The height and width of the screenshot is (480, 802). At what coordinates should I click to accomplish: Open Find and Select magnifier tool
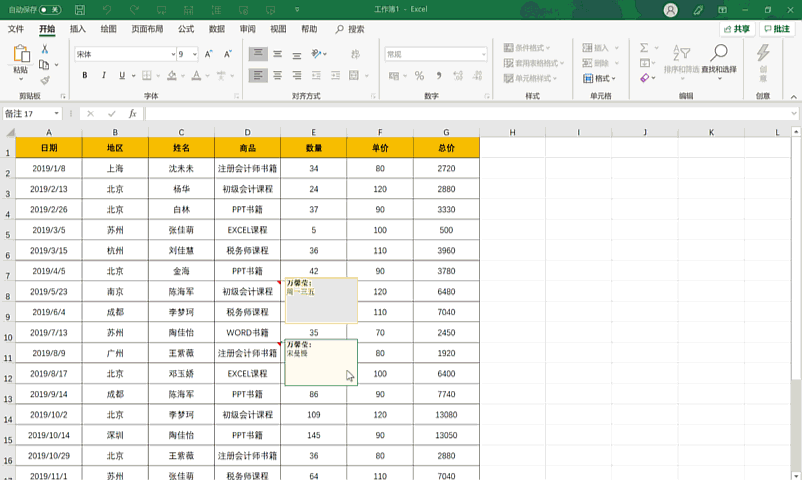click(x=718, y=53)
